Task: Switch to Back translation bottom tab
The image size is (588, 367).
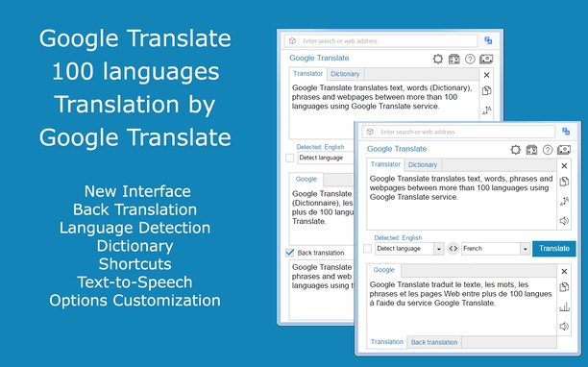Action: click(x=434, y=342)
